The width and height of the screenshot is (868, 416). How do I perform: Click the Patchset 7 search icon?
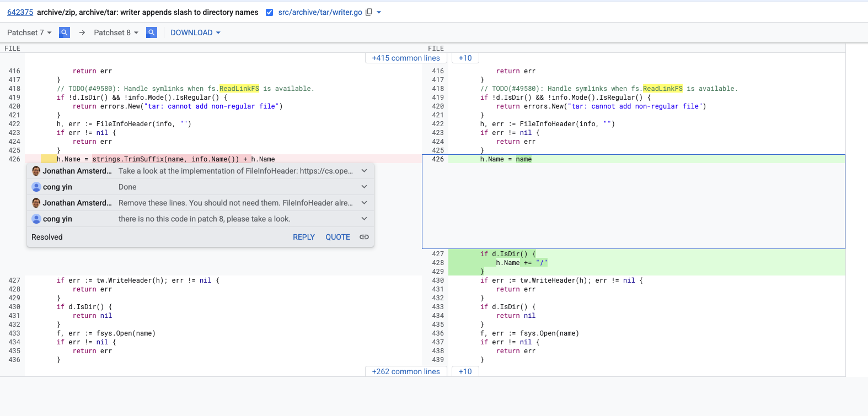click(65, 33)
